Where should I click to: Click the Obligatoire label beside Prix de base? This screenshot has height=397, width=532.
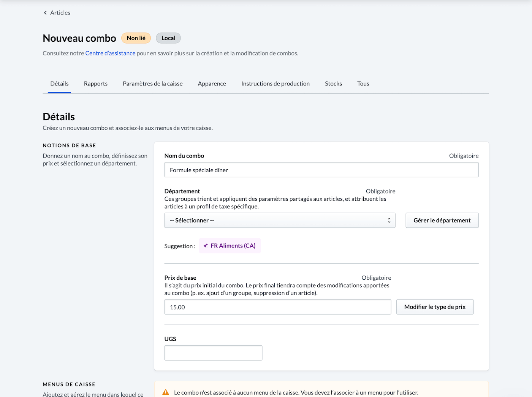point(376,278)
